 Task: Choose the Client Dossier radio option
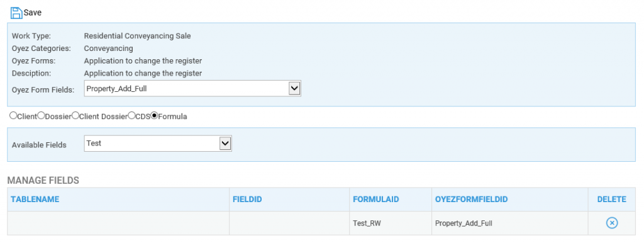pyautogui.click(x=75, y=116)
